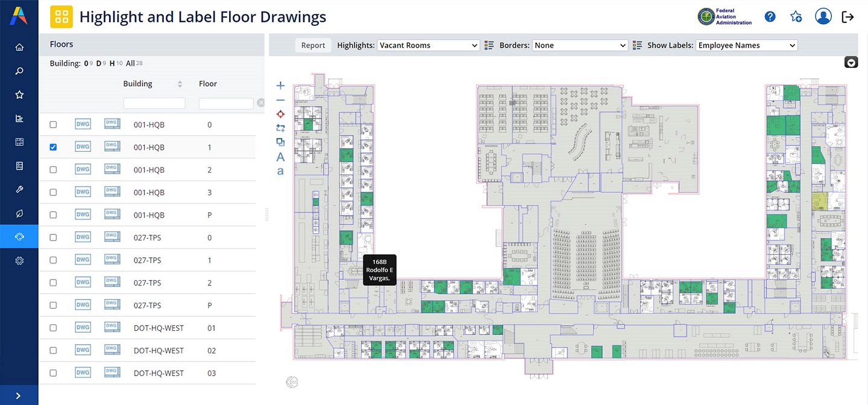Open the search item in left sidebar
Image resolution: width=868 pixels, height=405 pixels.
coord(19,71)
